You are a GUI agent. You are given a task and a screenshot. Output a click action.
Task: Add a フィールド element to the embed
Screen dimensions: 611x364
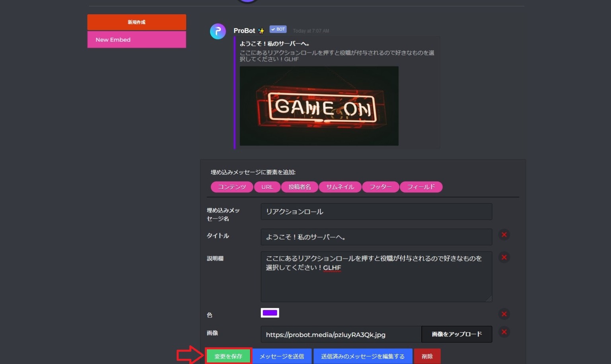coord(421,187)
